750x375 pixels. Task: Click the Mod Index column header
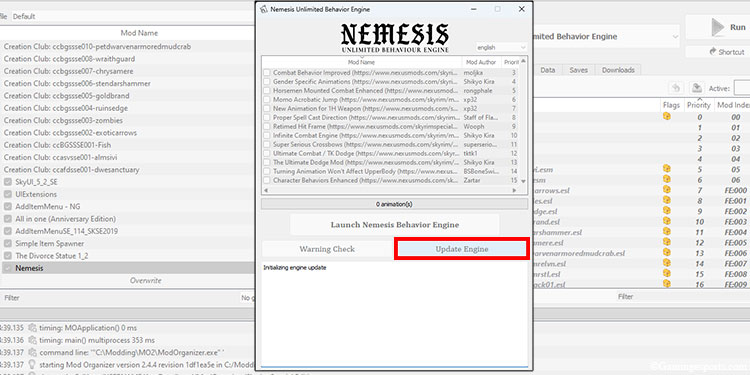(732, 105)
